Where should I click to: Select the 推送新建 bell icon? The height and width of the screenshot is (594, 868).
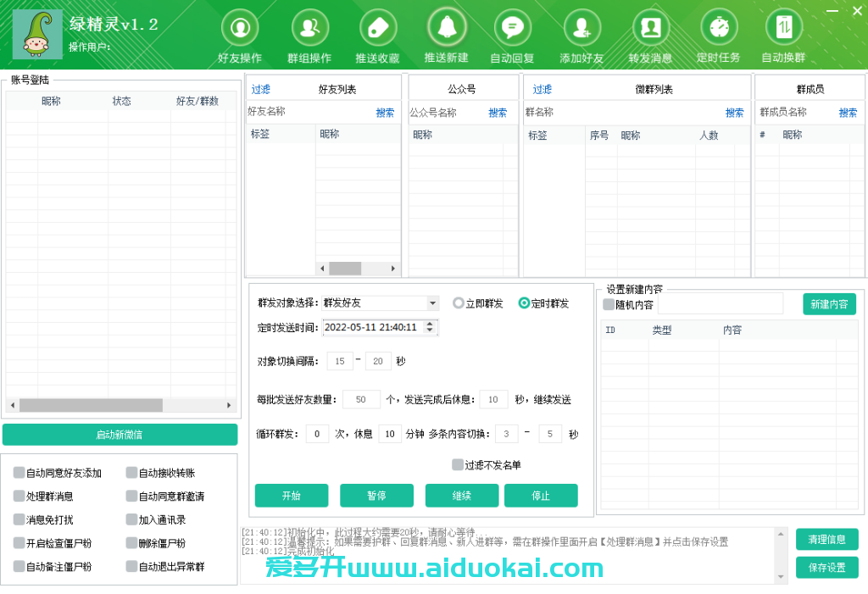pyautogui.click(x=446, y=26)
